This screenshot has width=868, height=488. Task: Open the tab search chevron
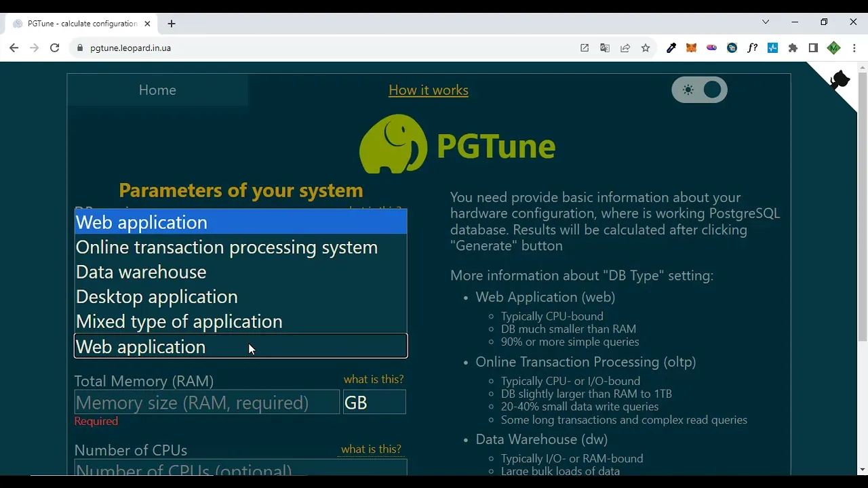tap(766, 22)
